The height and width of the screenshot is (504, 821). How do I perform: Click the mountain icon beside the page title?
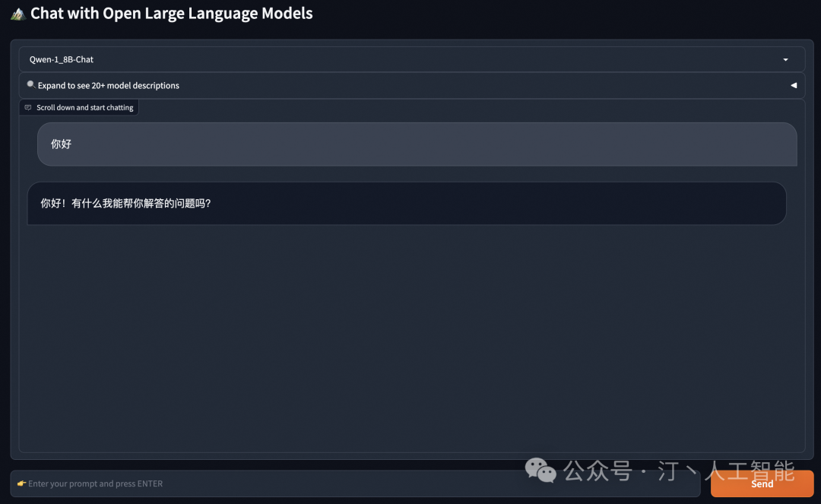coord(17,14)
